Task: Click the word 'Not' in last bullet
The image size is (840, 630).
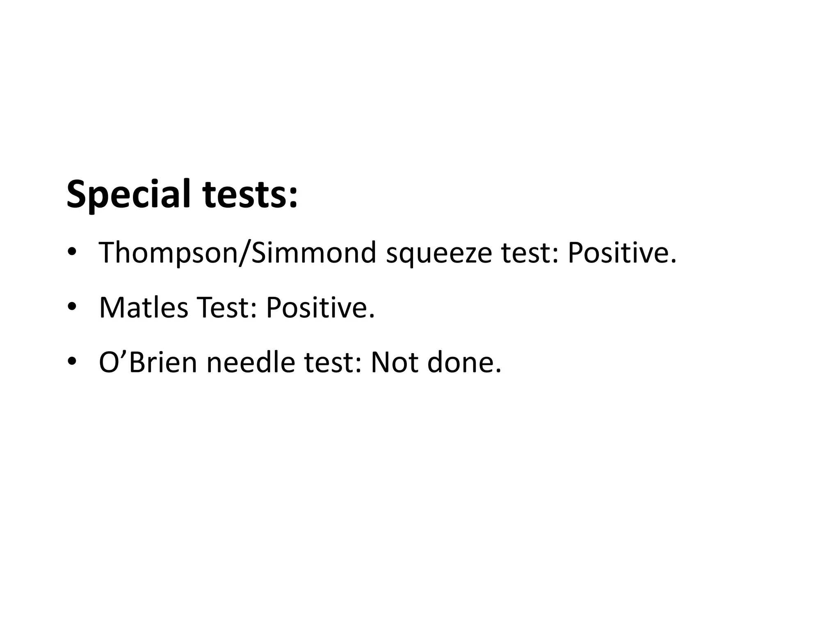Action: pyautogui.click(x=395, y=362)
